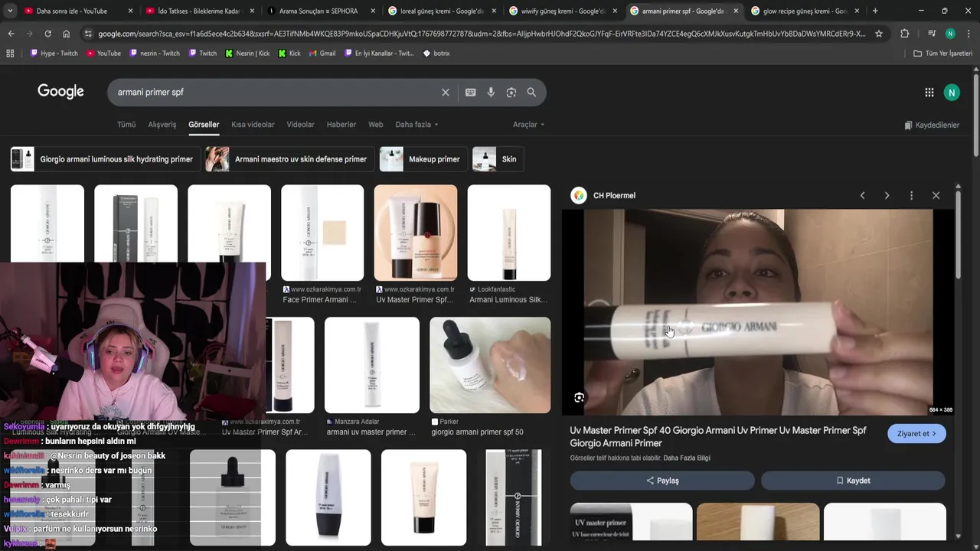Open the CH Ploermel source link
The image size is (980, 551).
(614, 196)
